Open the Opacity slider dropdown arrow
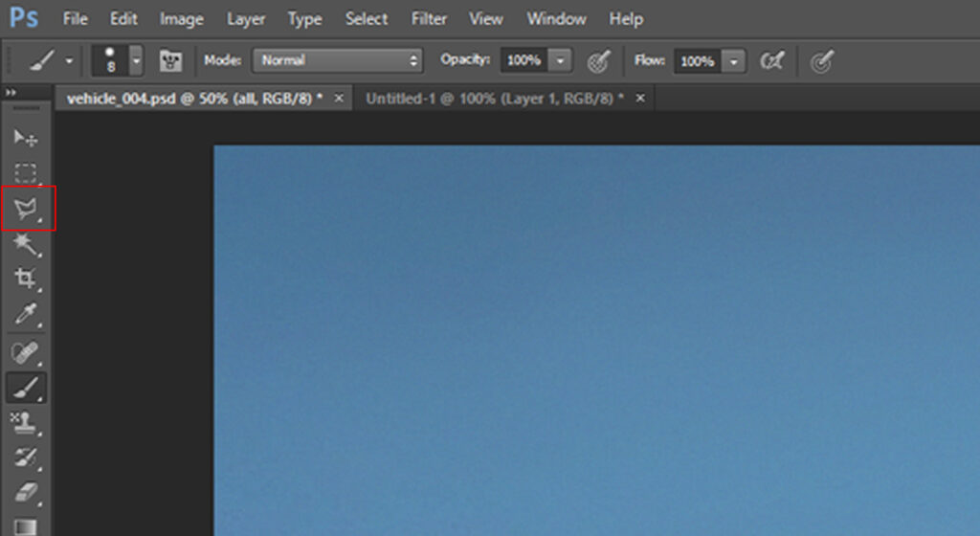 click(x=561, y=60)
